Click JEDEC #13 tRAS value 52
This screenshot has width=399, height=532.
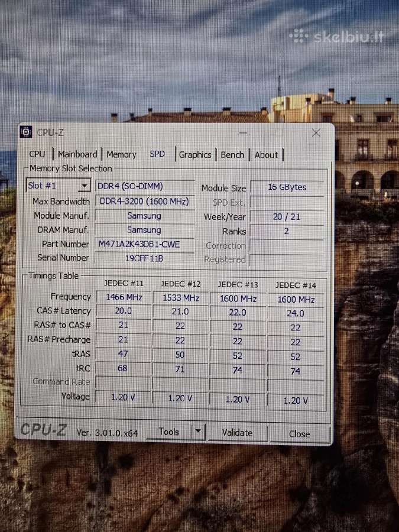pyautogui.click(x=238, y=356)
